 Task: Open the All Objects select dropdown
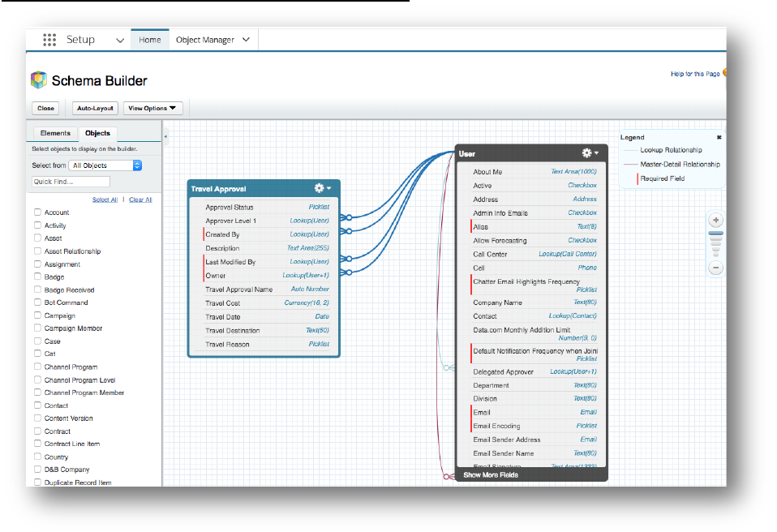(105, 165)
